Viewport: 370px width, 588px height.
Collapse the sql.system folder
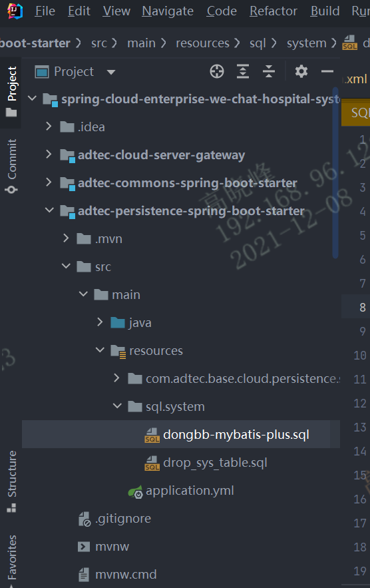pos(117,406)
